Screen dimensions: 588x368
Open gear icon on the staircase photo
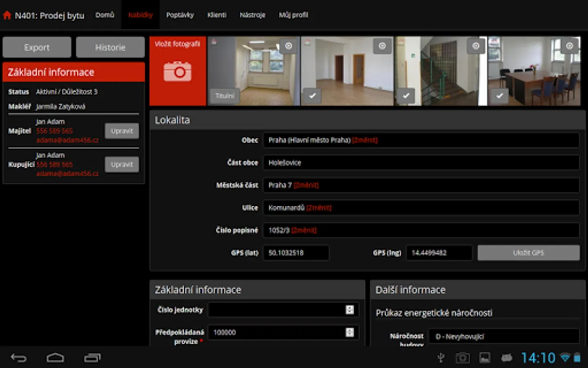[476, 46]
